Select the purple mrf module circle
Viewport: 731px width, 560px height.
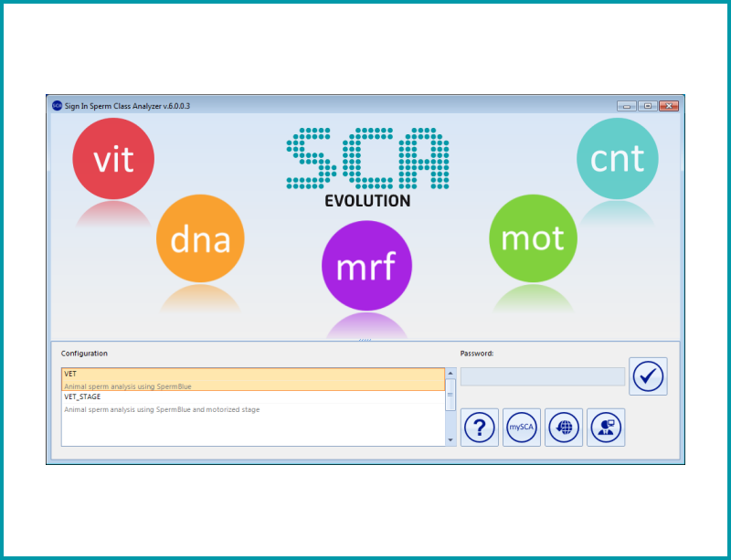point(367,265)
